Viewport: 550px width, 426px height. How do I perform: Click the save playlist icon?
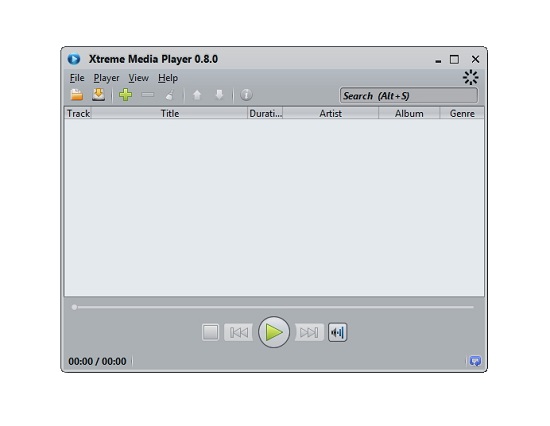99,95
